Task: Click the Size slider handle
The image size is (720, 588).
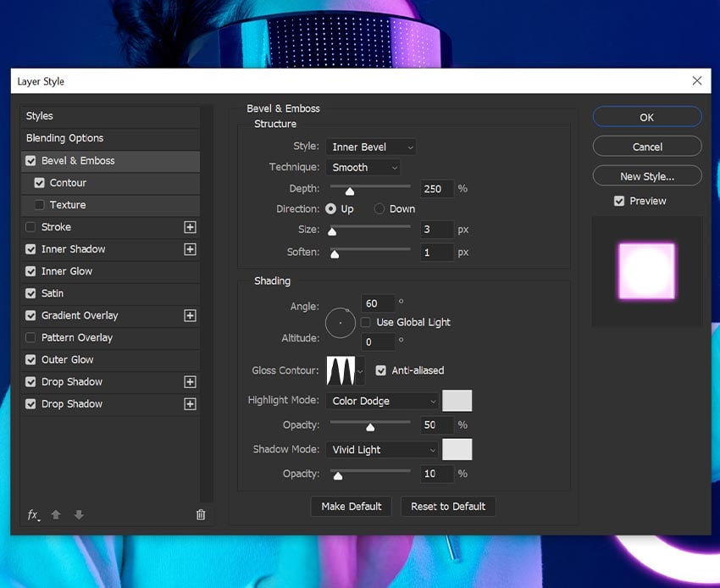Action: pos(332,231)
